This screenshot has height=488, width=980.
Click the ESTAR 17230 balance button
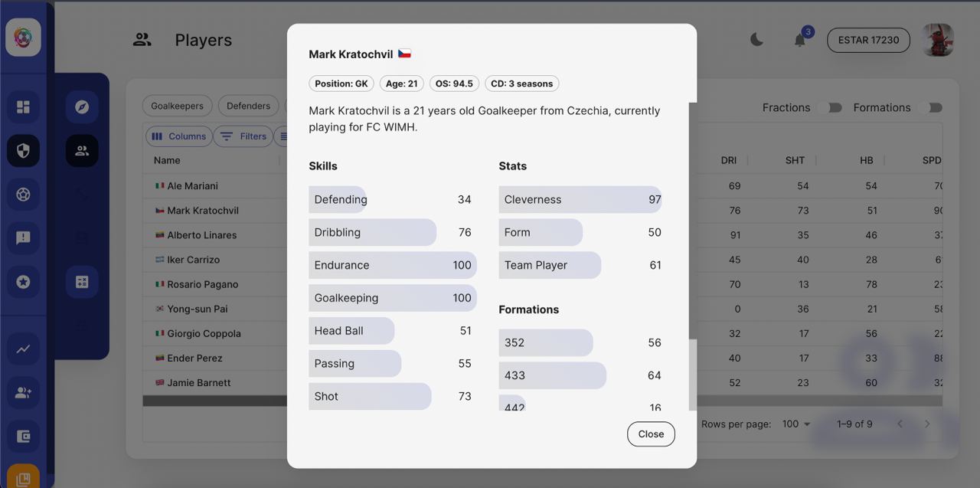[868, 40]
